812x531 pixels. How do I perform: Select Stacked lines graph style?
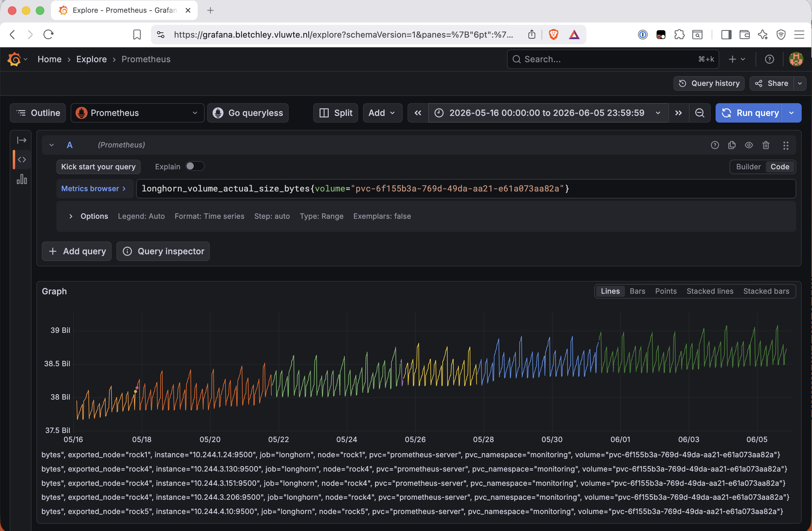pos(710,291)
